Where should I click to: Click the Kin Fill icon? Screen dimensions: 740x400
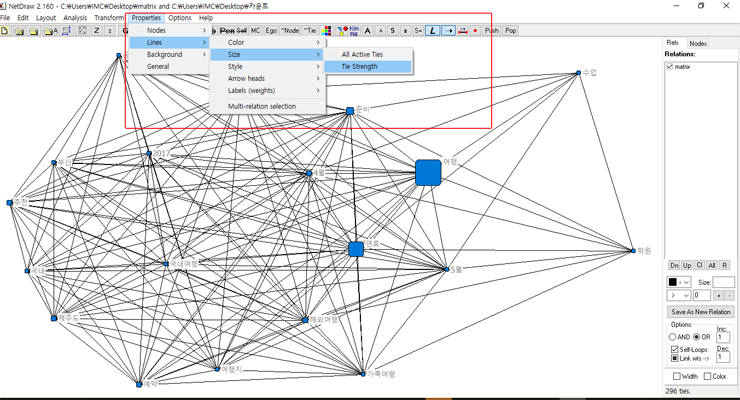pyautogui.click(x=352, y=31)
